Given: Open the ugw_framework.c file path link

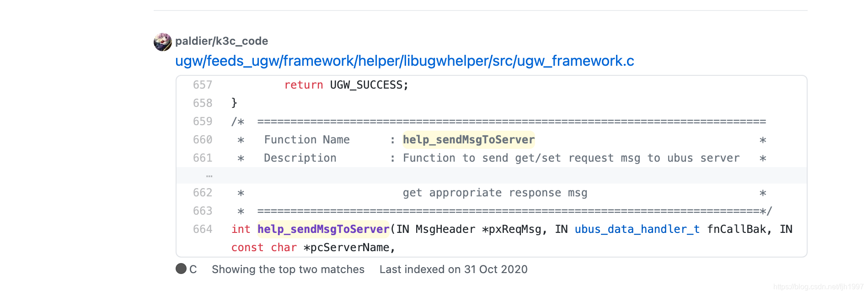Looking at the screenshot, I should (x=405, y=61).
